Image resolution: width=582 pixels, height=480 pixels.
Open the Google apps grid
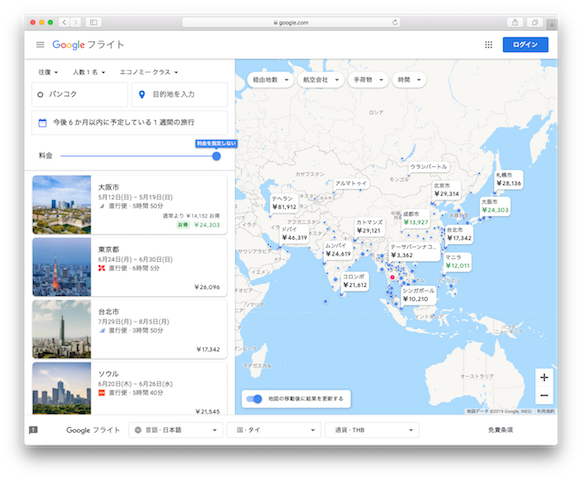pyautogui.click(x=488, y=45)
